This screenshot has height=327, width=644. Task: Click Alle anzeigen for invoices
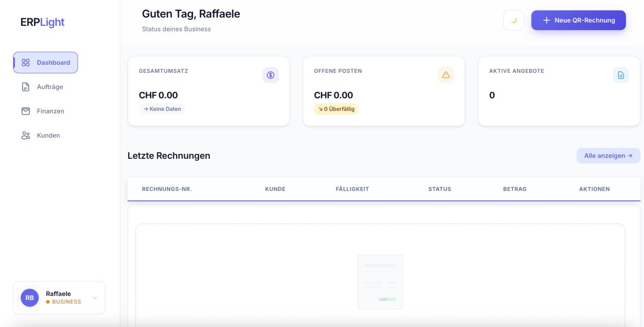tap(608, 155)
